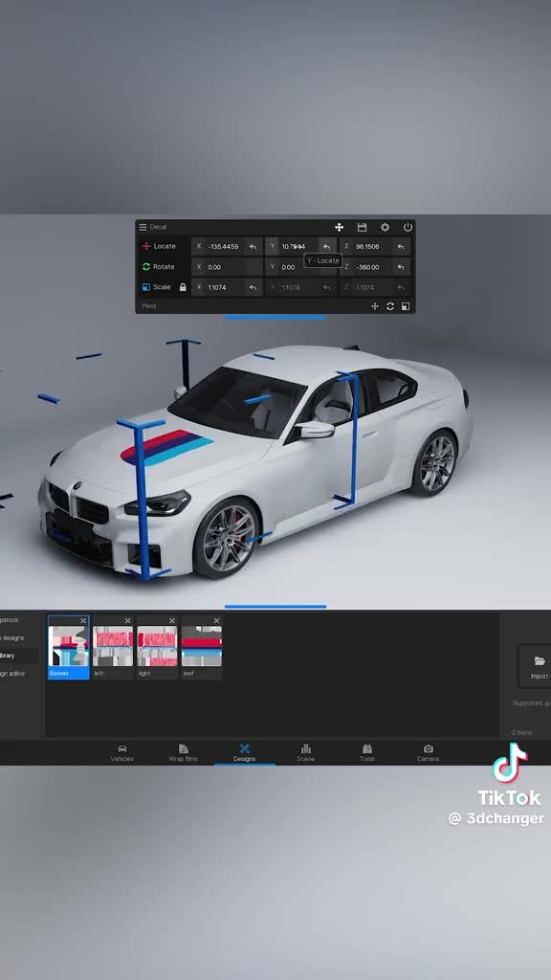Open the library sidebar item
Image resolution: width=551 pixels, height=980 pixels.
(19, 656)
